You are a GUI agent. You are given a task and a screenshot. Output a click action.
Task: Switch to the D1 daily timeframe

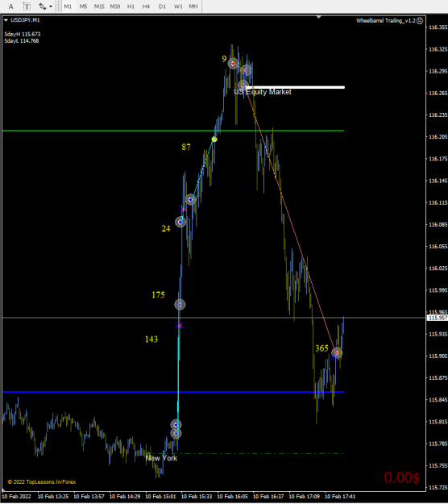coord(162,6)
